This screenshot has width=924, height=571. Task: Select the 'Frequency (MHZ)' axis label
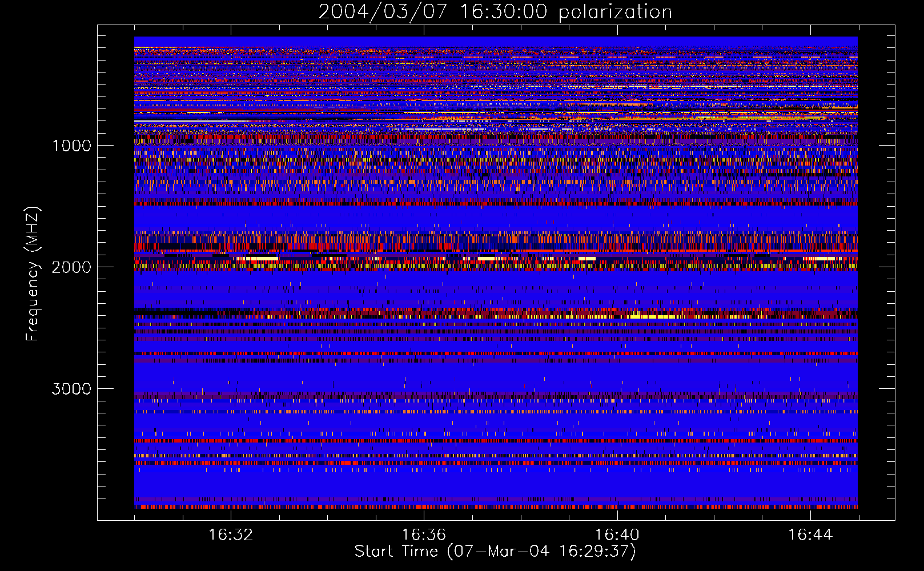(x=32, y=274)
